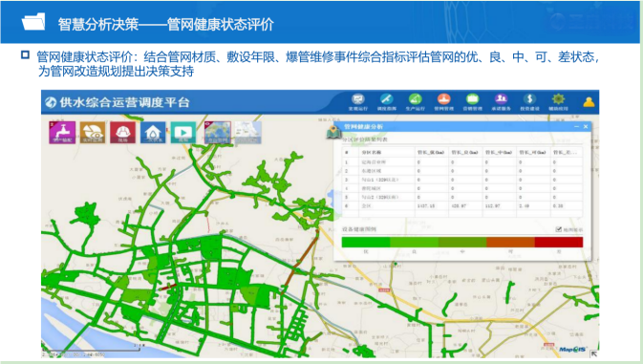Open the green gear auxiliary applications icon

point(558,102)
